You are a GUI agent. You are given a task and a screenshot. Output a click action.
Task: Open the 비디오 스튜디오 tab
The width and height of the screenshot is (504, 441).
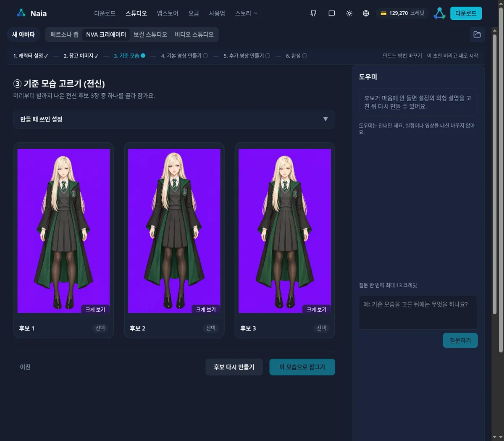click(194, 34)
